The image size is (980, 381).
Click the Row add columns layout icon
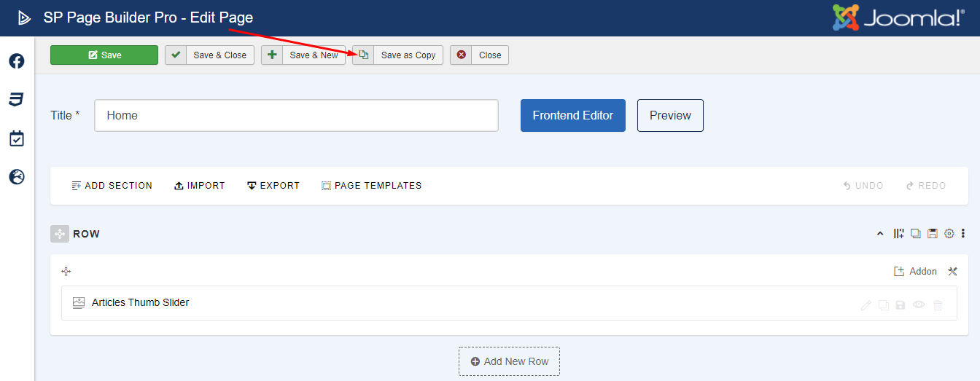(x=899, y=234)
